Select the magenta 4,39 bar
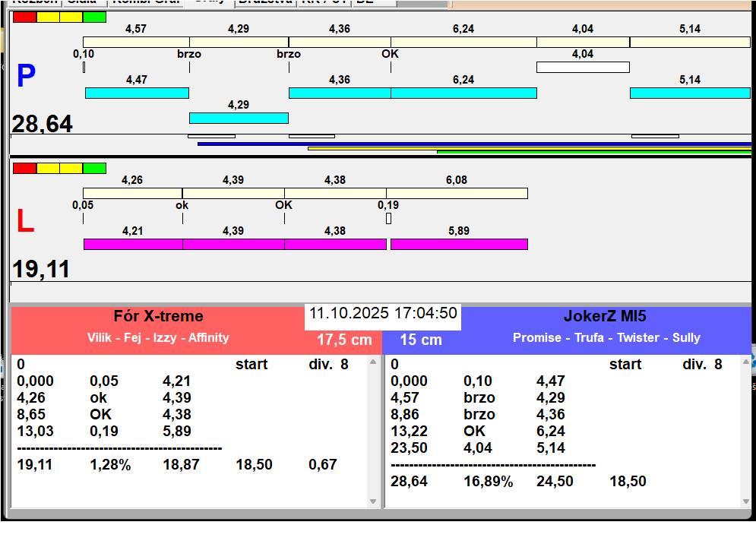 pyautogui.click(x=233, y=244)
